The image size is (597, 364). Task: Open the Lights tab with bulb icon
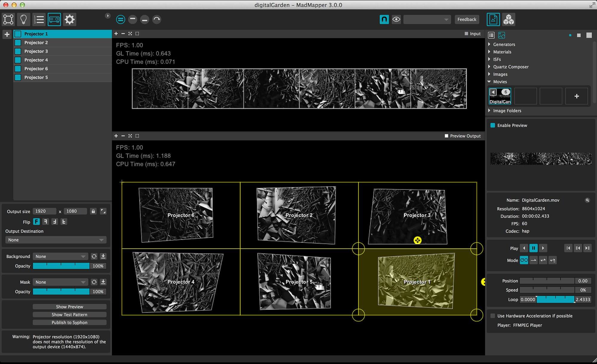tap(24, 20)
